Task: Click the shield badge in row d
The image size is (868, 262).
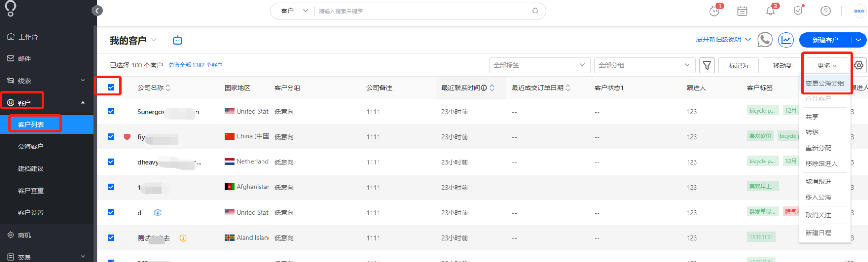Action: (158, 213)
